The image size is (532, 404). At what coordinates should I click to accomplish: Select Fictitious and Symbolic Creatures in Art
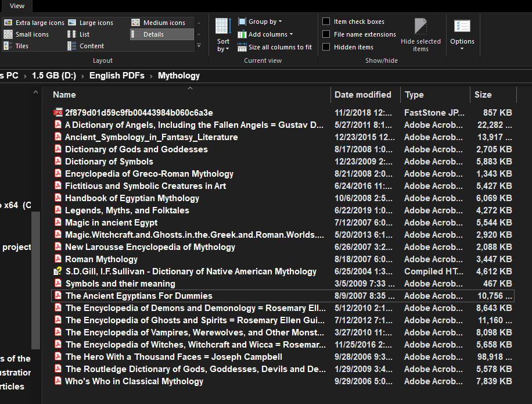(x=283, y=185)
